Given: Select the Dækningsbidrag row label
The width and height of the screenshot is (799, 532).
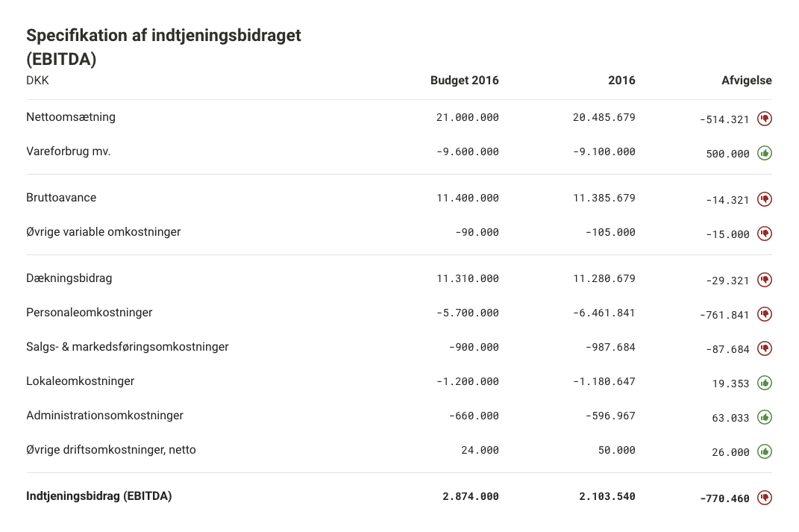Looking at the screenshot, I should click(69, 278).
